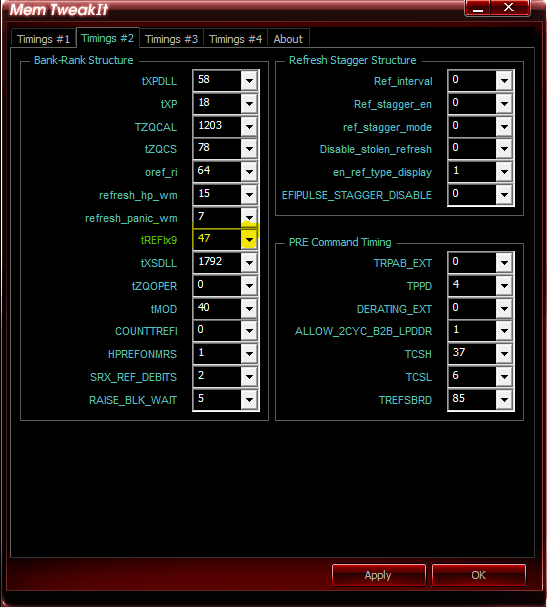The width and height of the screenshot is (547, 607).
Task: Expand the TCSL dropdown
Action: (x=504, y=376)
